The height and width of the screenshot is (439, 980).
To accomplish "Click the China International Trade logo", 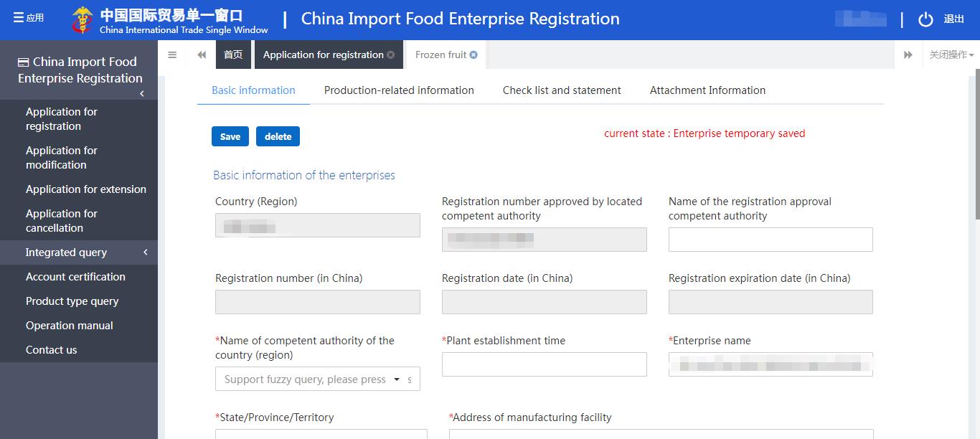I will point(83,20).
